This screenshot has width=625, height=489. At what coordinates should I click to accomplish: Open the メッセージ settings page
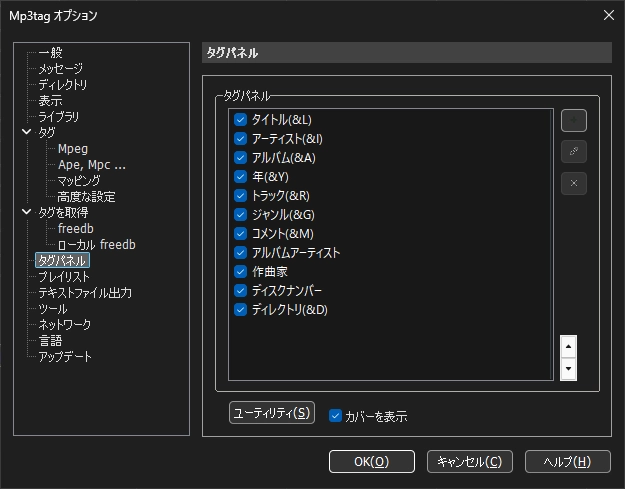[61, 69]
